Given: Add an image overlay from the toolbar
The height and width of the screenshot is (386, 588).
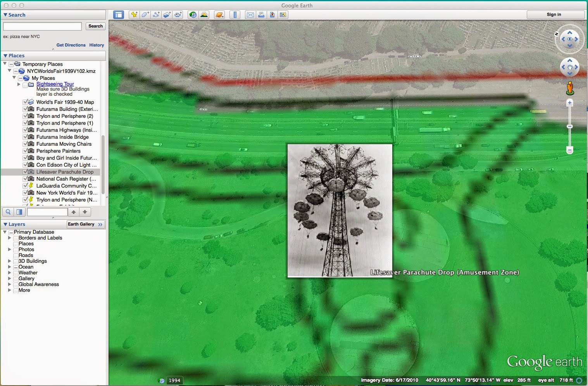Looking at the screenshot, I should coord(167,15).
